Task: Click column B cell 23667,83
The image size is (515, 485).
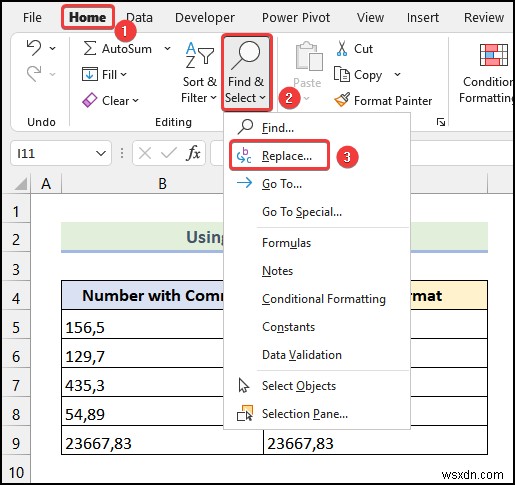Action: 162,440
